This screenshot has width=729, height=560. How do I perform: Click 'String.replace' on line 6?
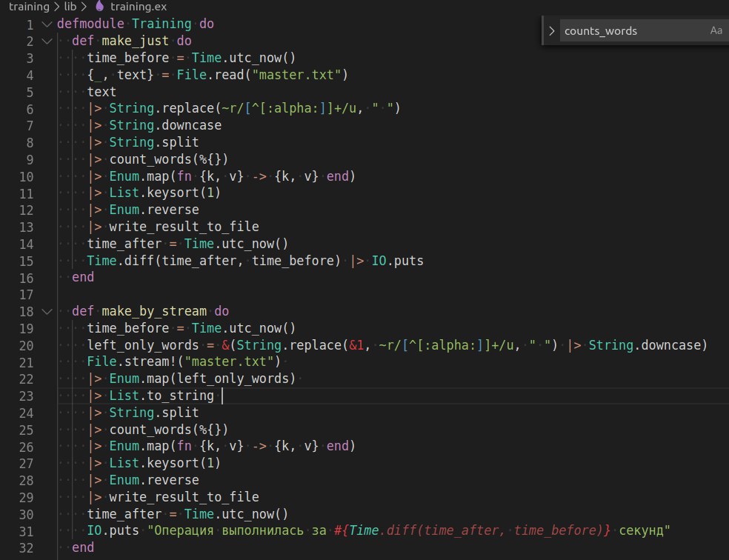click(x=162, y=108)
